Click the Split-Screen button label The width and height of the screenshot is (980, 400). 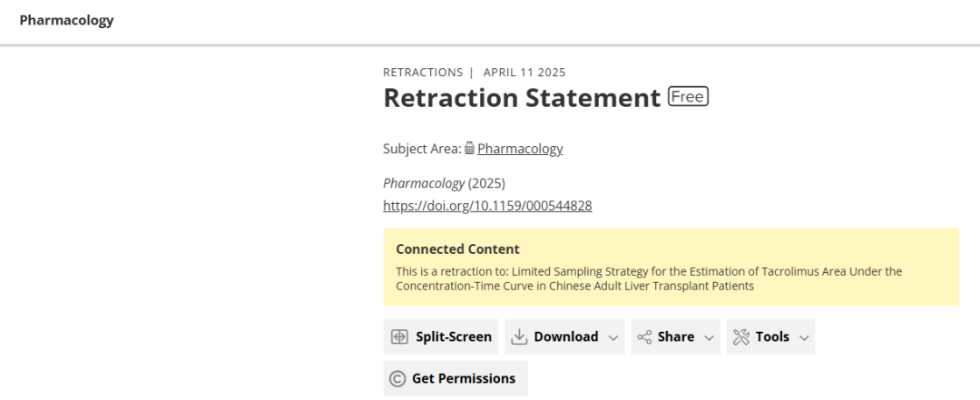[x=454, y=337]
